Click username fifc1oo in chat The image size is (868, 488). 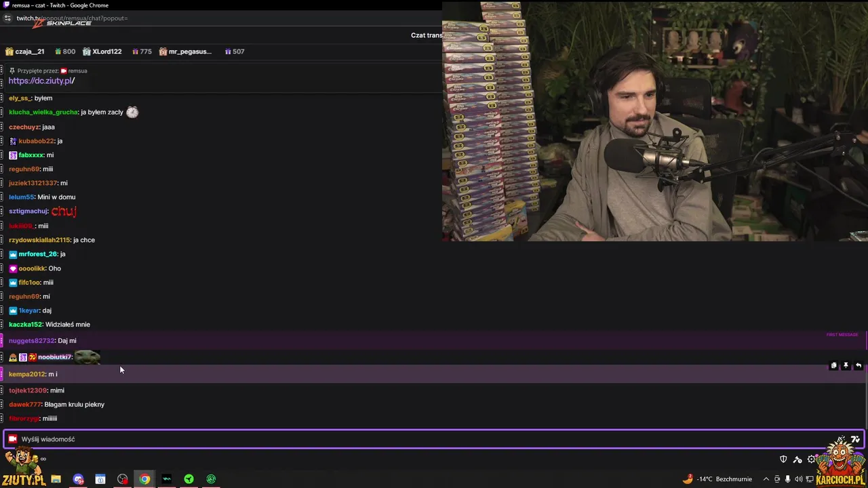click(29, 283)
